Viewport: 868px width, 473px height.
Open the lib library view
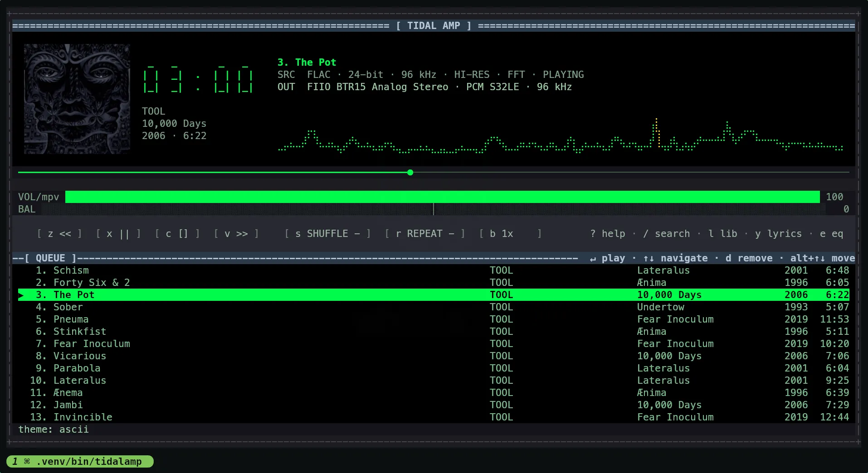(723, 234)
